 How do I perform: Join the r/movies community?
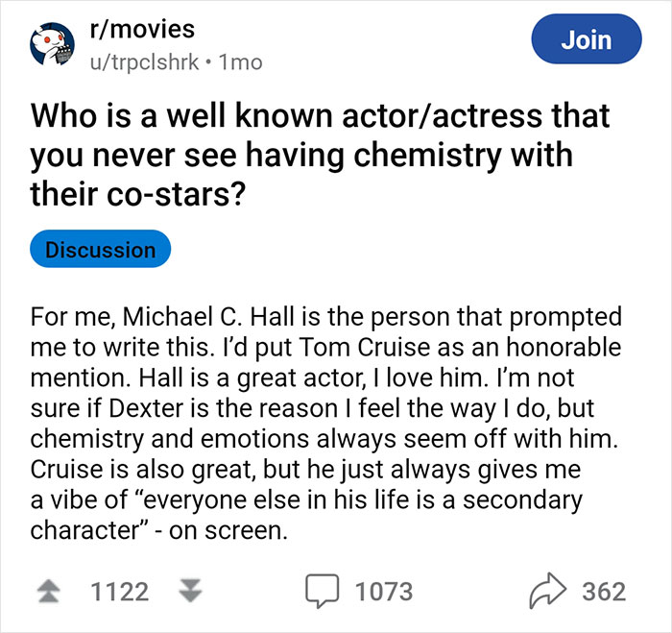(x=586, y=40)
